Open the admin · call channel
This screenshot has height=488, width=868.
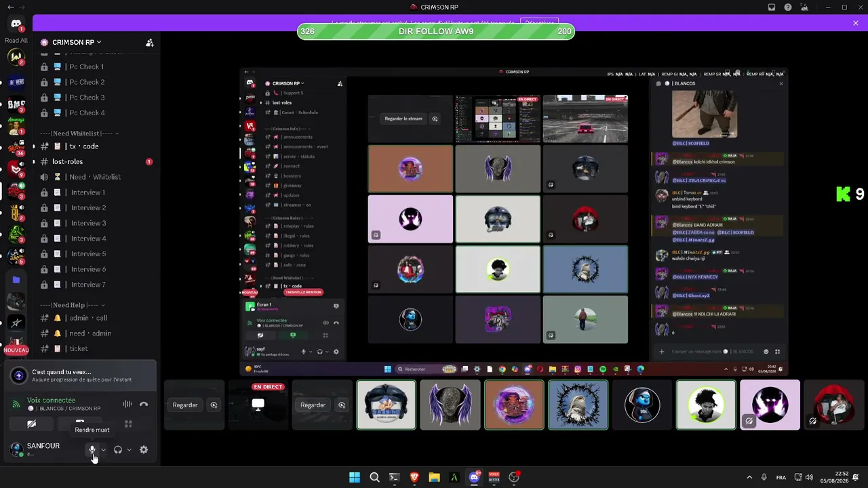[x=96, y=318]
